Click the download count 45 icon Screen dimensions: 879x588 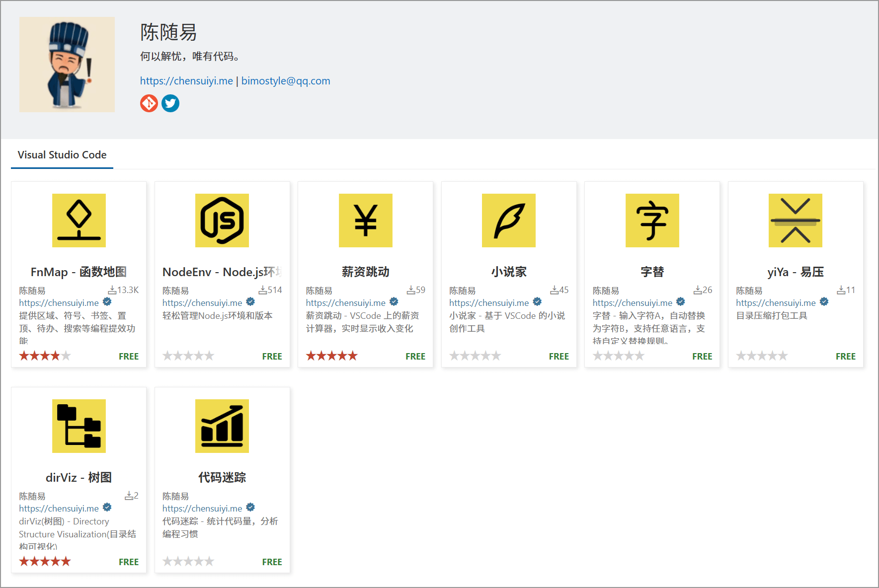coord(554,290)
